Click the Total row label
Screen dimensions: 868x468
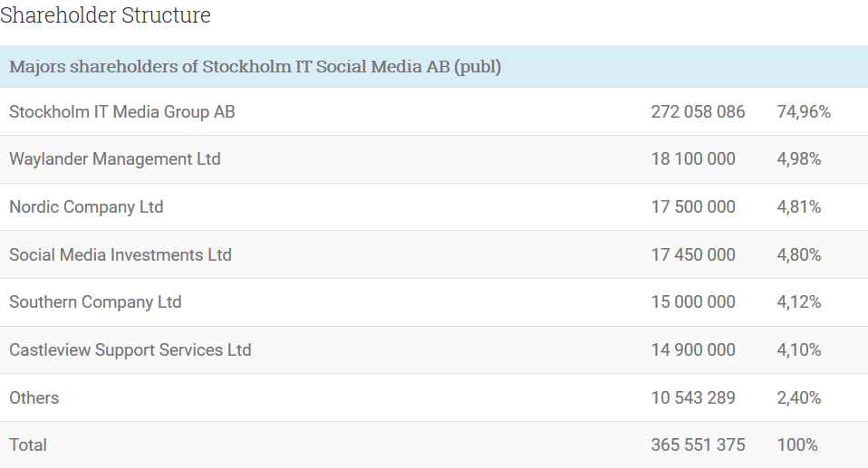click(28, 445)
